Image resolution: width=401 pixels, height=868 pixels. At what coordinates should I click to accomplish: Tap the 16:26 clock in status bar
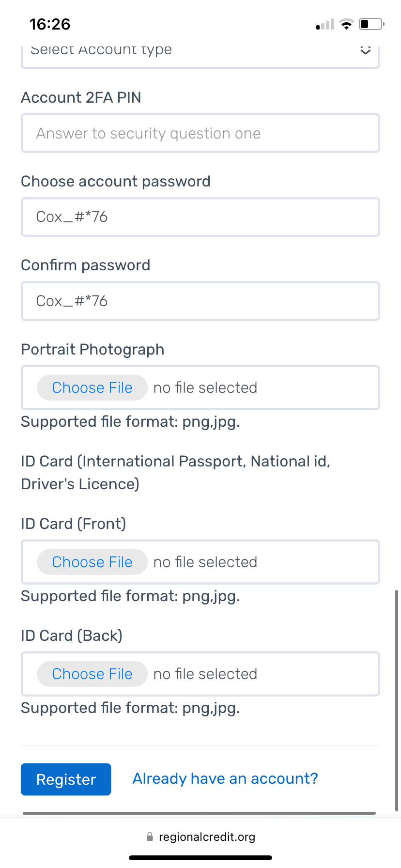[x=50, y=24]
